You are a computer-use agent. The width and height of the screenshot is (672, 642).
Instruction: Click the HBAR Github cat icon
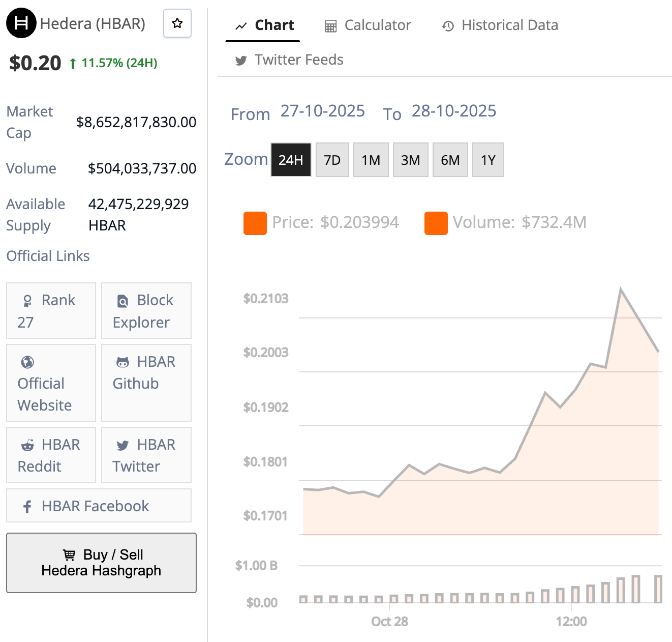tap(123, 362)
